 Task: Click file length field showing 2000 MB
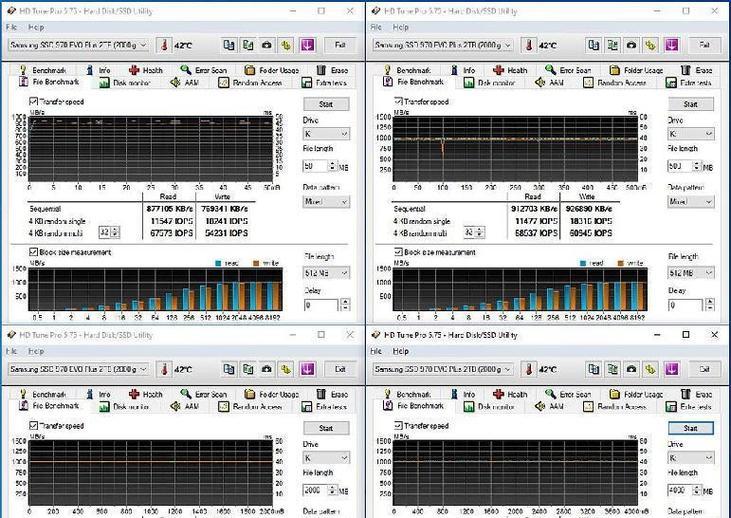316,490
